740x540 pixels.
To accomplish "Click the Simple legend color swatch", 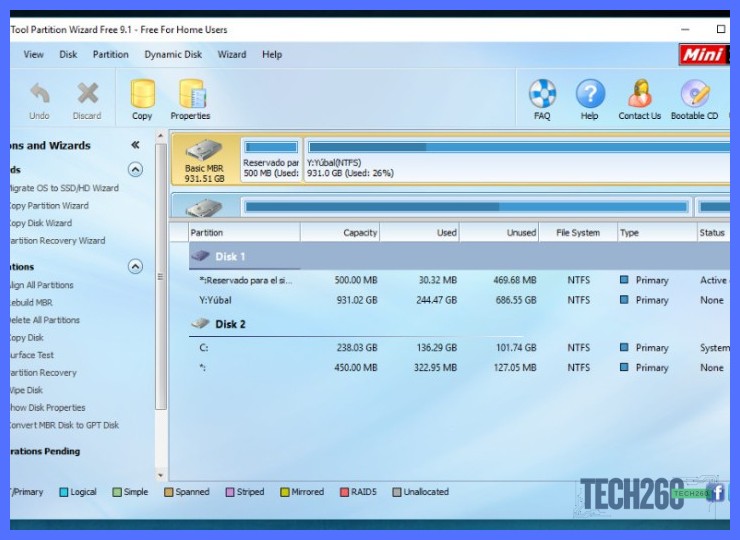I will tap(117, 492).
